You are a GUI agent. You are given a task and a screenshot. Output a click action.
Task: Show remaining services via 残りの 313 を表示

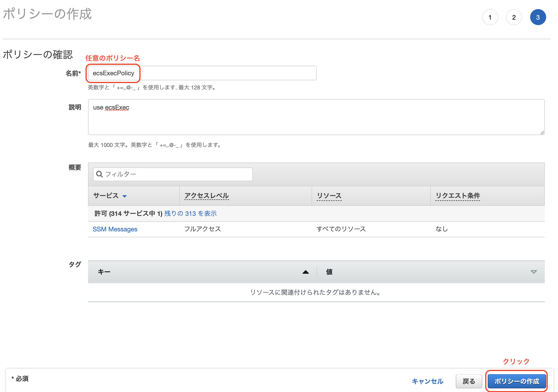pos(190,213)
